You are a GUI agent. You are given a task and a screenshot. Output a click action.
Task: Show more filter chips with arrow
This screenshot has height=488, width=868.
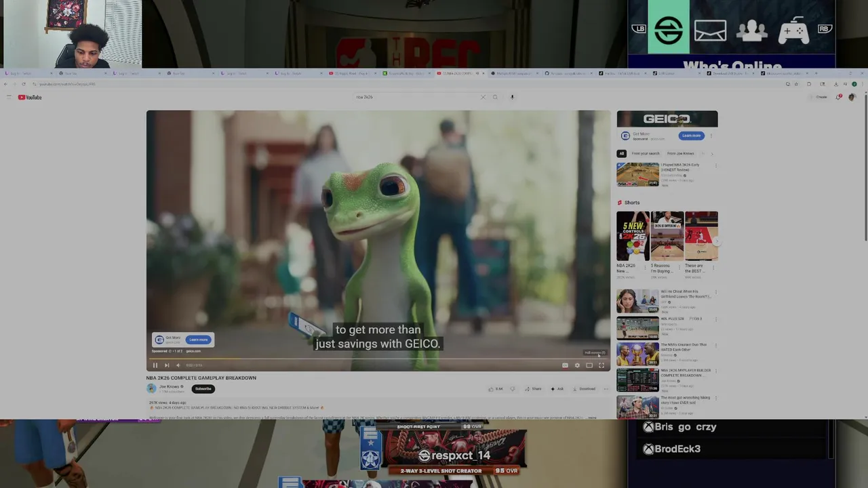click(711, 153)
